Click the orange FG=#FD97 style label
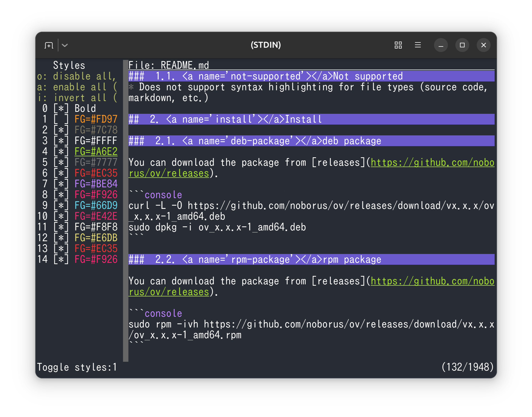Viewport: 532px width, 417px height. pyautogui.click(x=96, y=119)
